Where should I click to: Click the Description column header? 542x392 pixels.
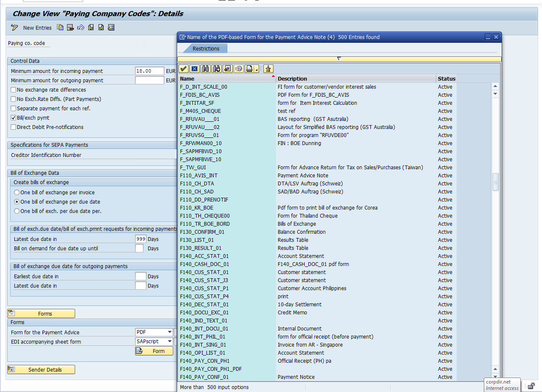click(356, 78)
